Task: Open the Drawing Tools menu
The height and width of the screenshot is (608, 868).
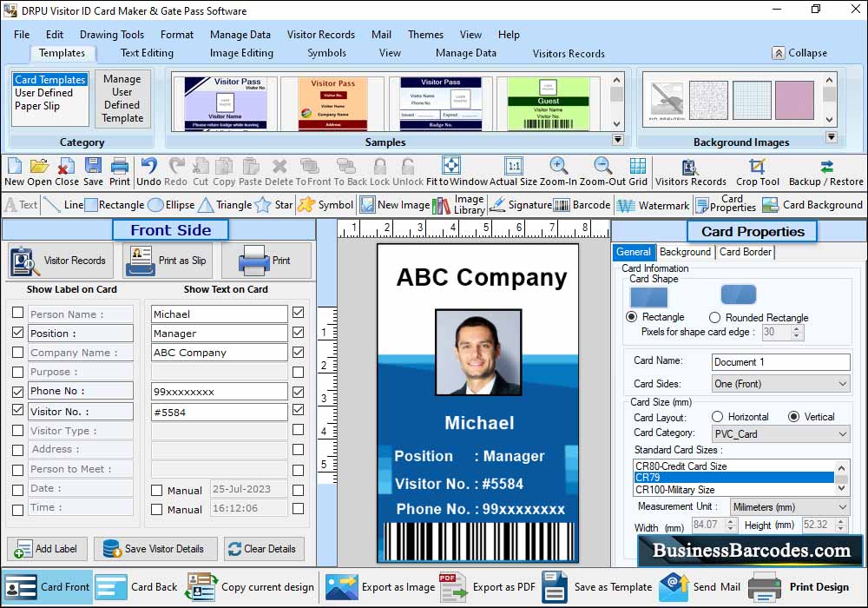Action: (112, 35)
